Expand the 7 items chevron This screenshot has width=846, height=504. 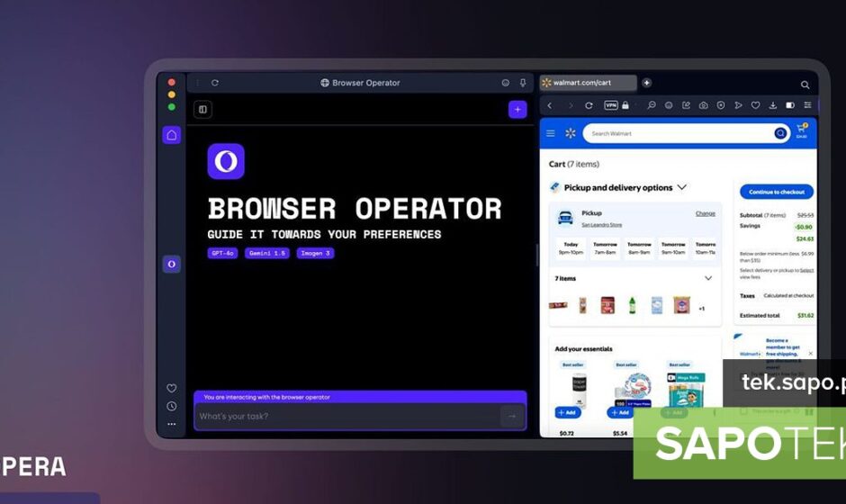tap(708, 278)
